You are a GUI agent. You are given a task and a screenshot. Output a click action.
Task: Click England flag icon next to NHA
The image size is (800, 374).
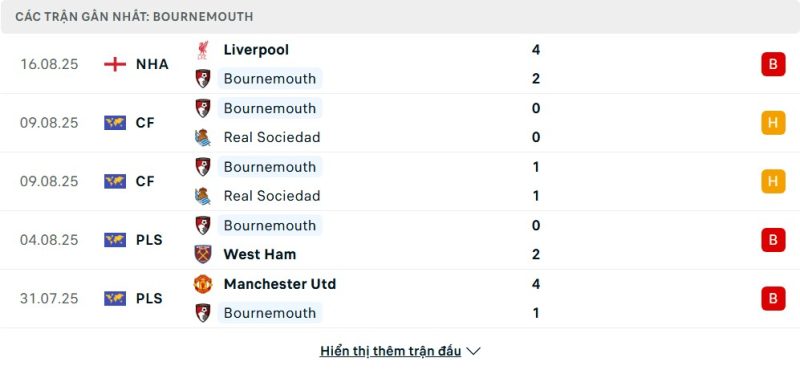click(115, 64)
